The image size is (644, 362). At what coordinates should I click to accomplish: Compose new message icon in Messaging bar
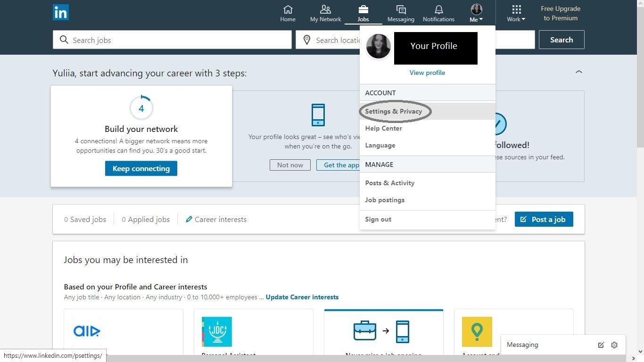tap(601, 345)
